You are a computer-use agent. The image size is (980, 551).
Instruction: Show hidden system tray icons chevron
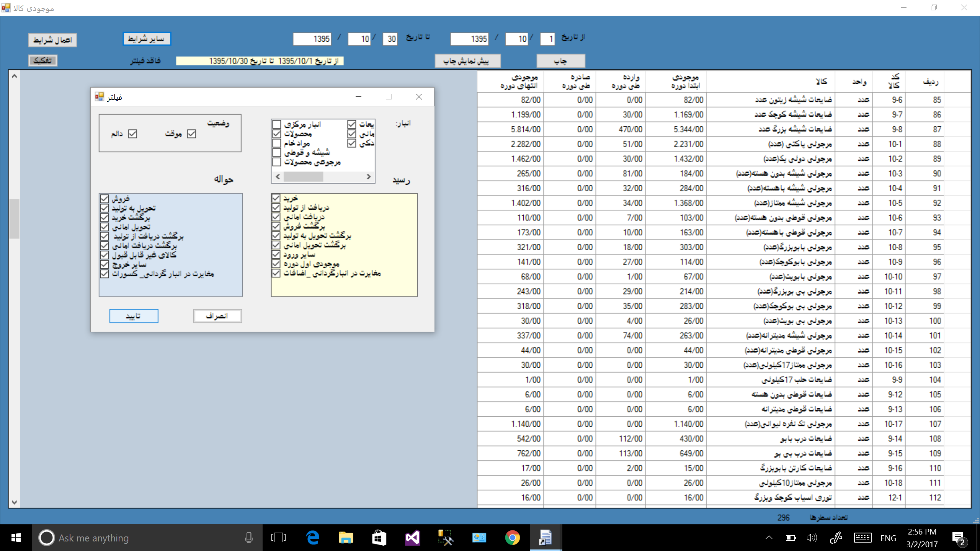[x=769, y=538]
